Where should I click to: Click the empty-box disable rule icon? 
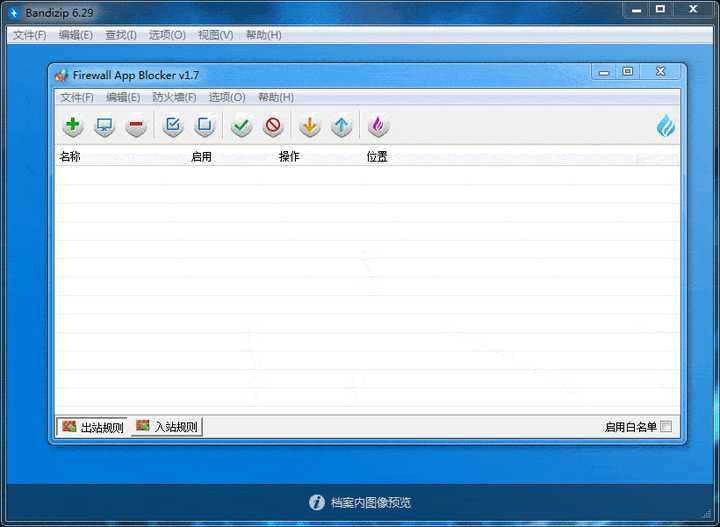coord(204,125)
